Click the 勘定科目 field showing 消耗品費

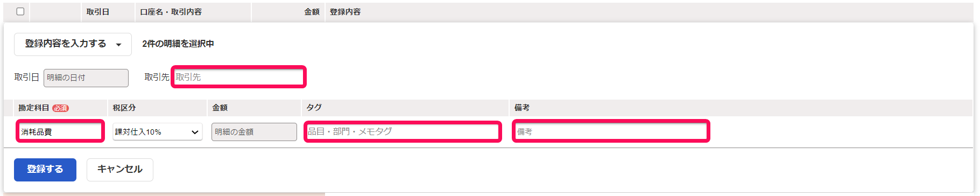point(60,131)
